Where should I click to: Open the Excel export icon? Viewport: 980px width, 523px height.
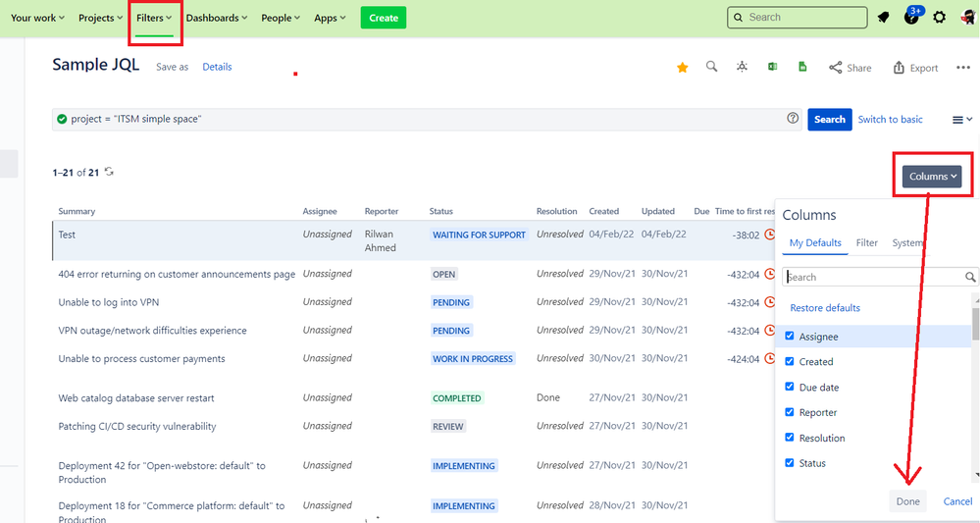[x=773, y=68]
